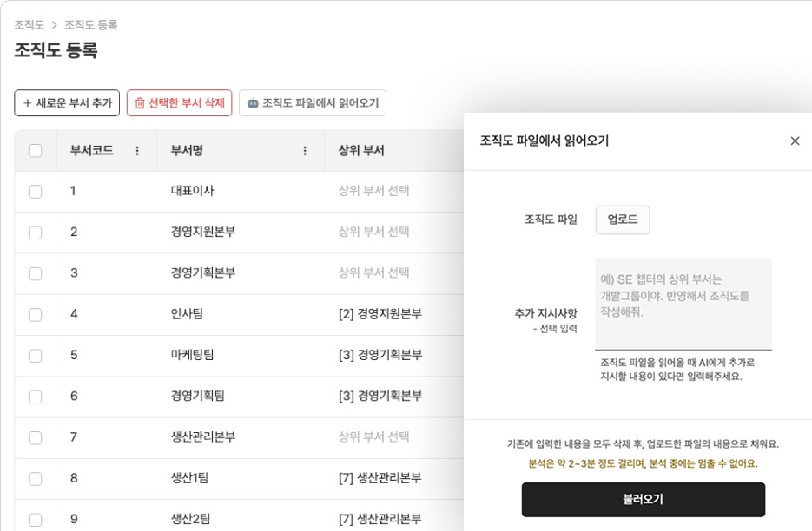812x531 pixels.
Task: Check the checkbox for 대표이사 row
Action: pyautogui.click(x=36, y=192)
